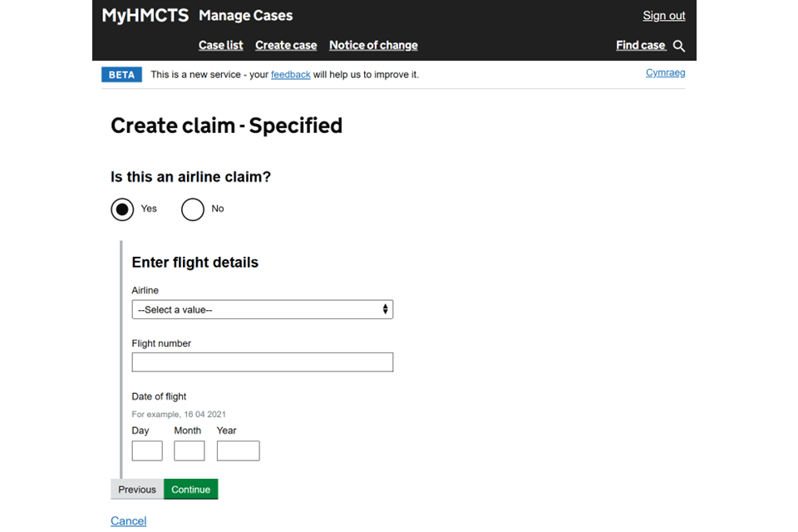Click the Cancel link
The image size is (798, 532).
(128, 521)
